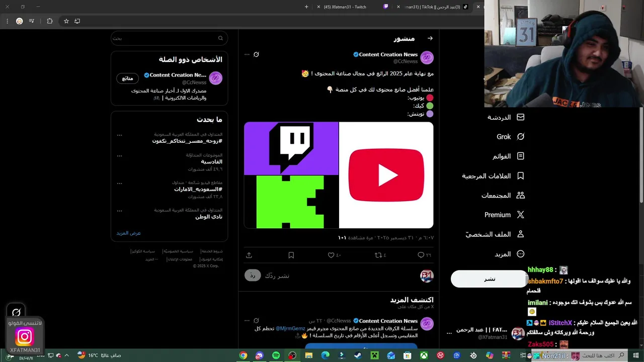Image resolution: width=644 pixels, height=362 pixels.
Task: Open Communities (المجتمعات) in sidebar
Action: coord(503,195)
